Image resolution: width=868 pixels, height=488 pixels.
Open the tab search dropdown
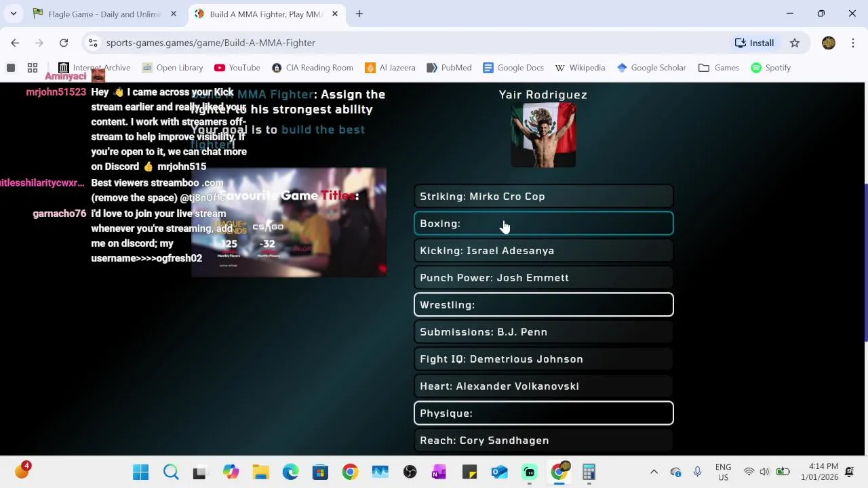tap(13, 14)
